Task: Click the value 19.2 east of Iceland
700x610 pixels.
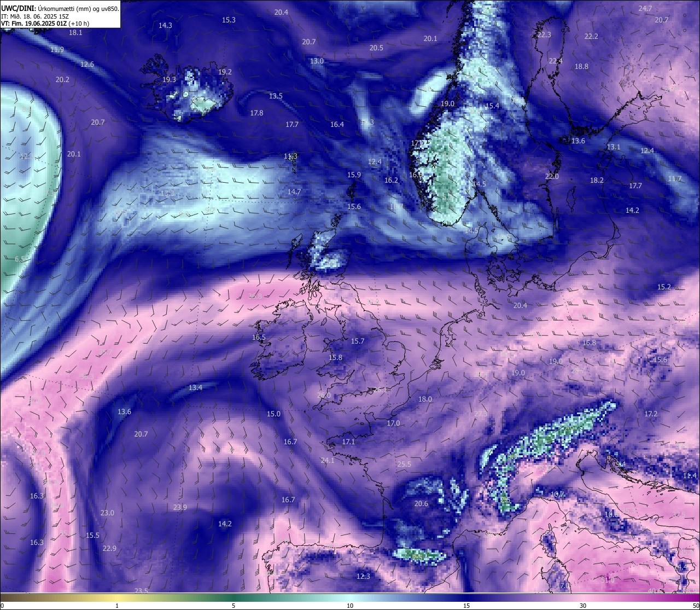Action: click(225, 72)
